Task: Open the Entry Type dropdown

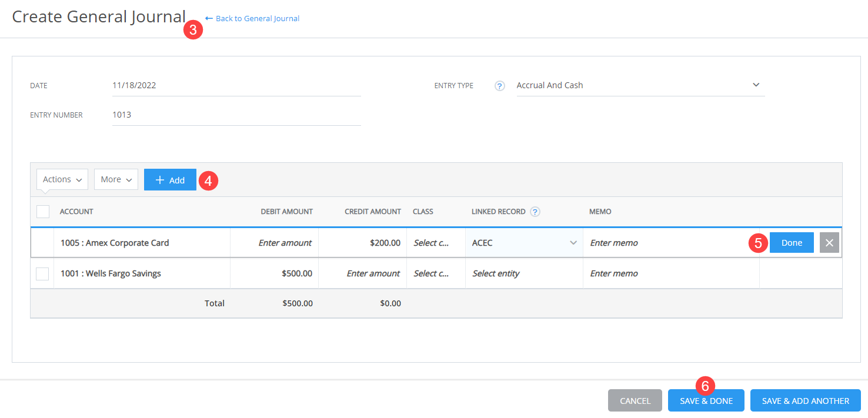Action: (640, 85)
